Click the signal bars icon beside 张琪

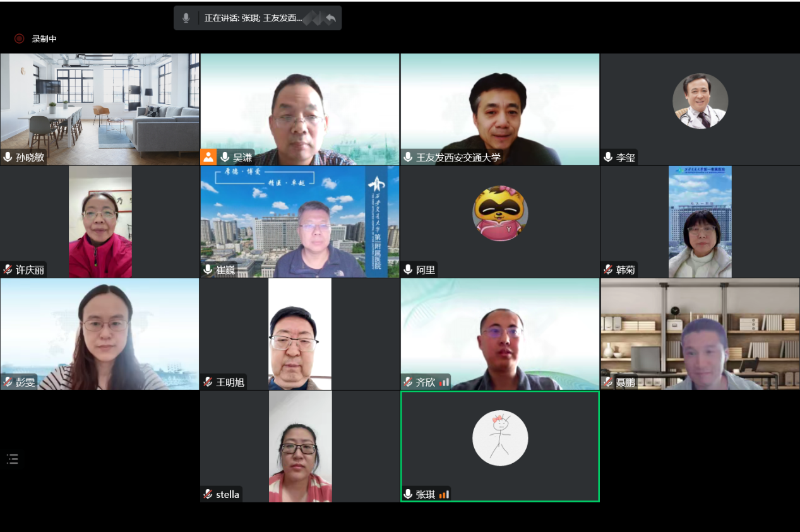[x=444, y=494]
